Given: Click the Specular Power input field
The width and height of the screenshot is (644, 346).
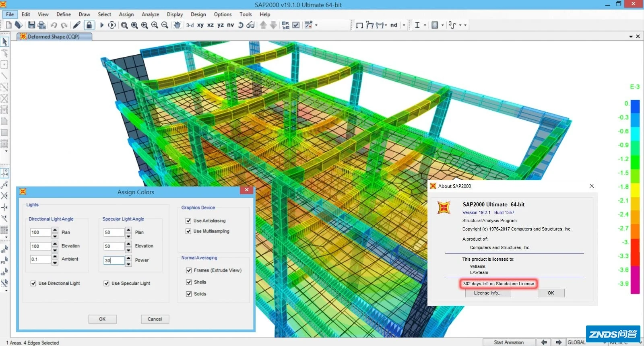Looking at the screenshot, I should point(114,260).
